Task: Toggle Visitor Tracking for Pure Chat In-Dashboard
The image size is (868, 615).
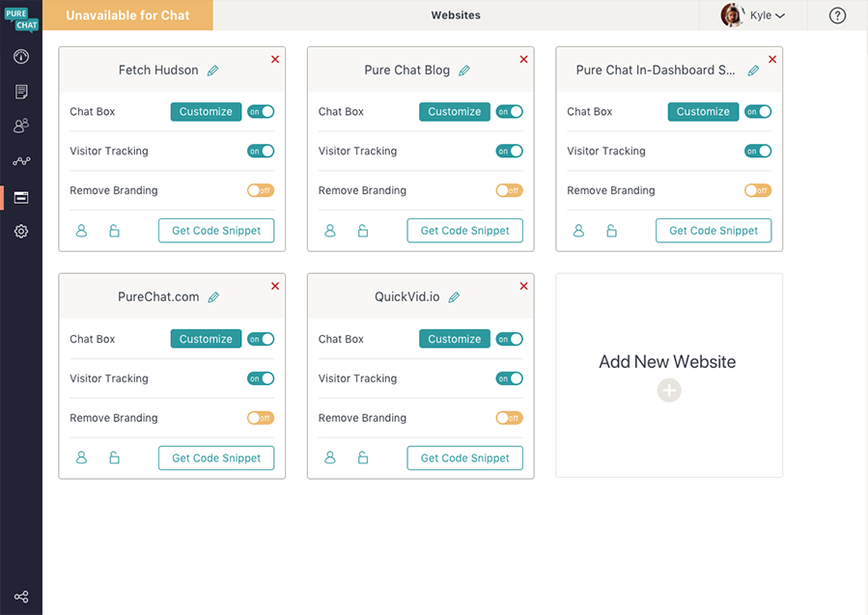Action: [758, 152]
